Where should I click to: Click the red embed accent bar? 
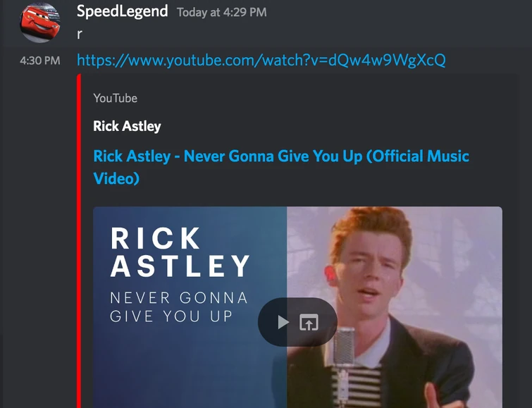click(79, 241)
